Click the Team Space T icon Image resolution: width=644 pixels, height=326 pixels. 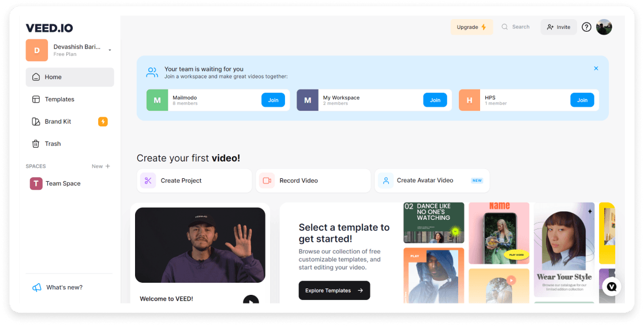point(36,183)
